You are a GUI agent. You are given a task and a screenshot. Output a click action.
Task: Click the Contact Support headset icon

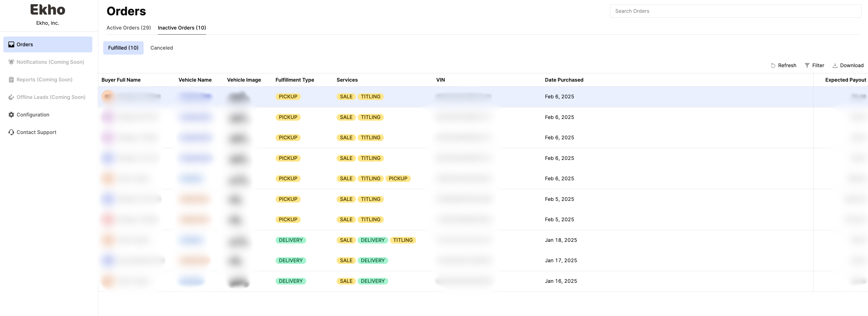[x=11, y=132]
